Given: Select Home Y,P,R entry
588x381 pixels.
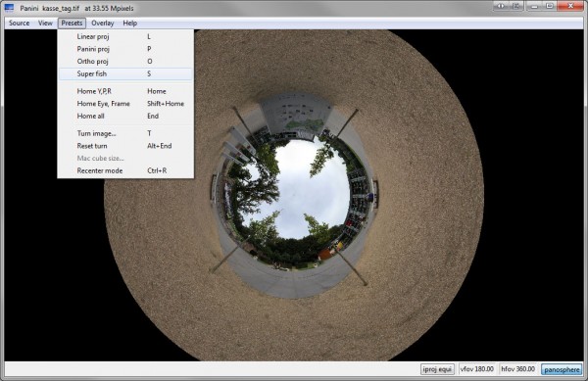Looking at the screenshot, I should [x=125, y=91].
